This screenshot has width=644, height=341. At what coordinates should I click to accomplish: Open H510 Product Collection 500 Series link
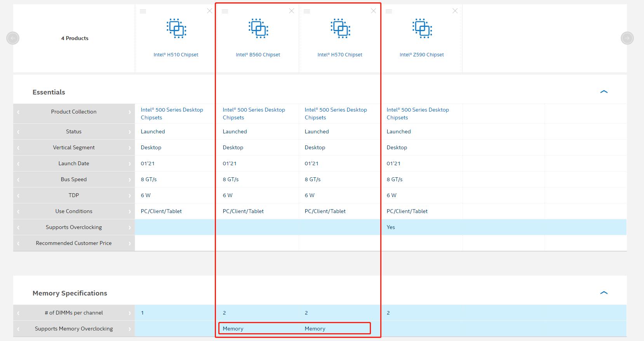click(172, 114)
